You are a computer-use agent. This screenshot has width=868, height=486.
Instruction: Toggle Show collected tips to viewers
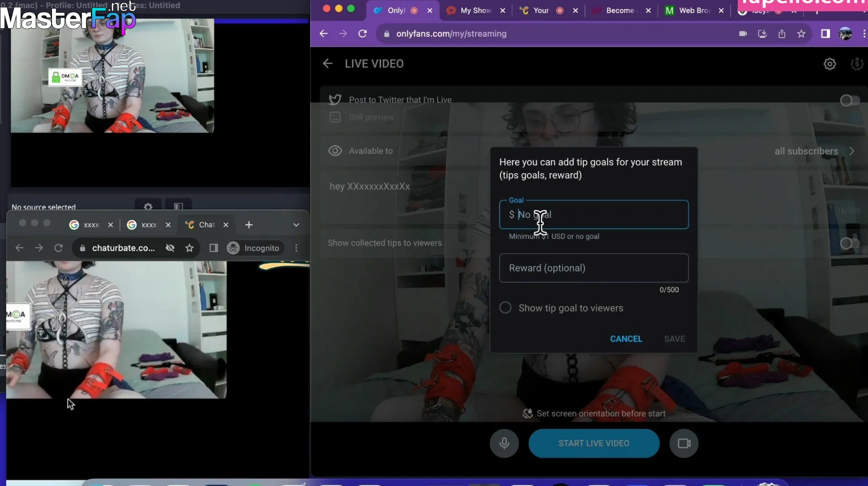coord(849,243)
